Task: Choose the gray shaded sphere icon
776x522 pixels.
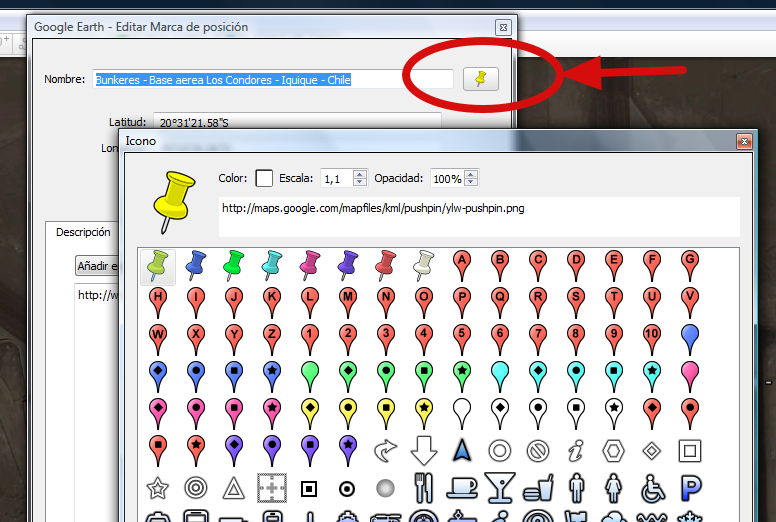Action: [386, 488]
